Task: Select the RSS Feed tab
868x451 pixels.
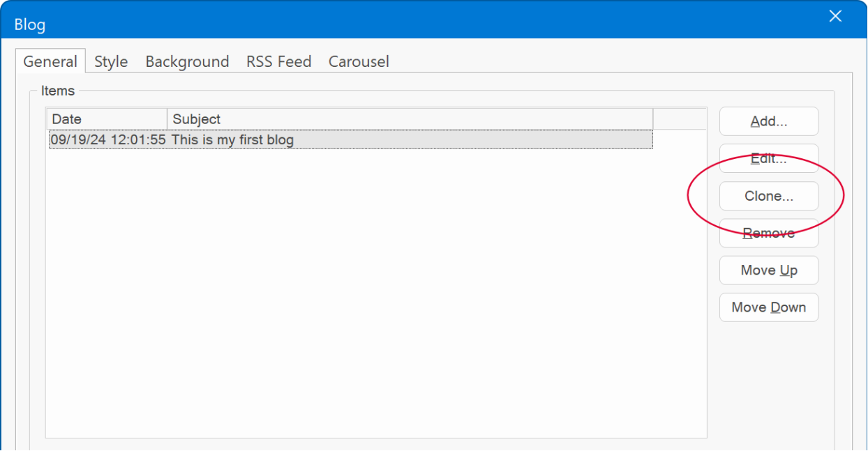Action: (x=278, y=61)
